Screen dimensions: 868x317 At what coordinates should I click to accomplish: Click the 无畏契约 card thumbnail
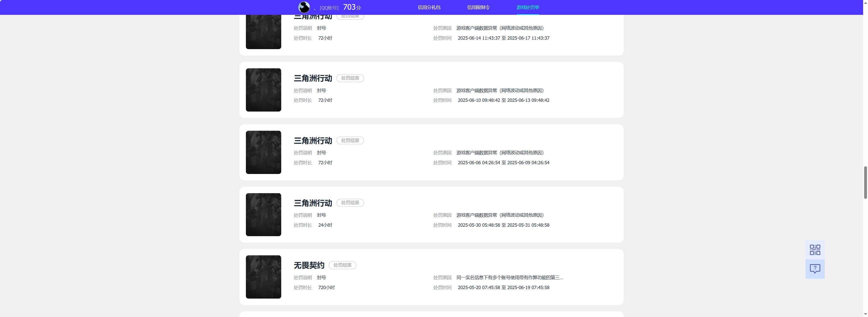pos(264,277)
